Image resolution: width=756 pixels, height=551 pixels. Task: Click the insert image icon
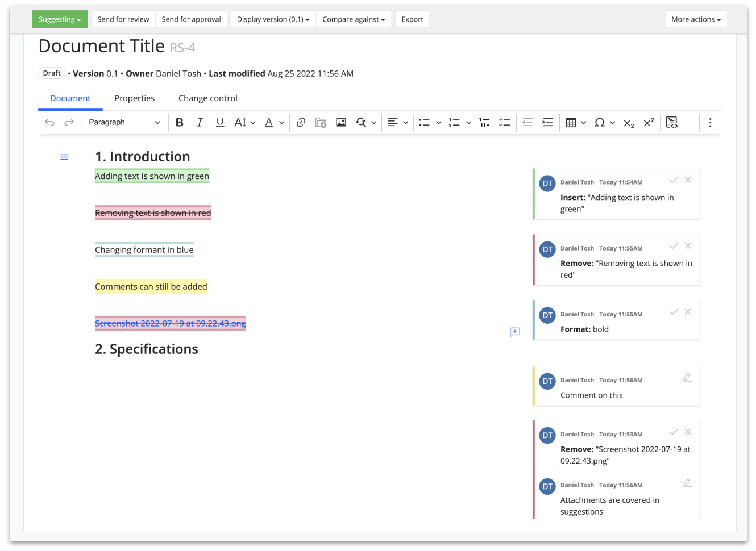(x=341, y=122)
